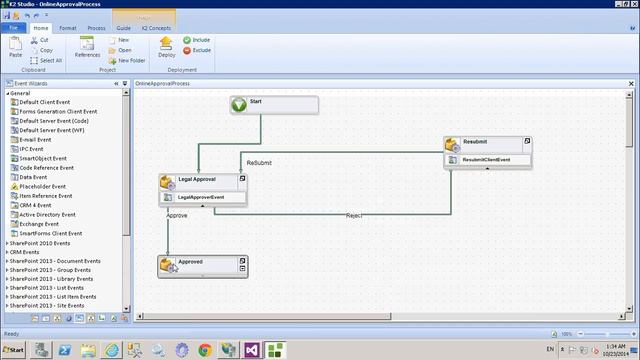Expand CRM Events category
Screen dimensions: 640x360
coord(7,252)
